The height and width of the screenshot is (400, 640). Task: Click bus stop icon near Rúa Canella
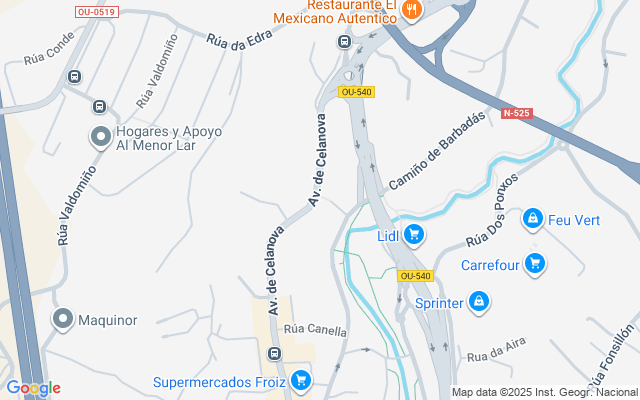pyautogui.click(x=275, y=353)
